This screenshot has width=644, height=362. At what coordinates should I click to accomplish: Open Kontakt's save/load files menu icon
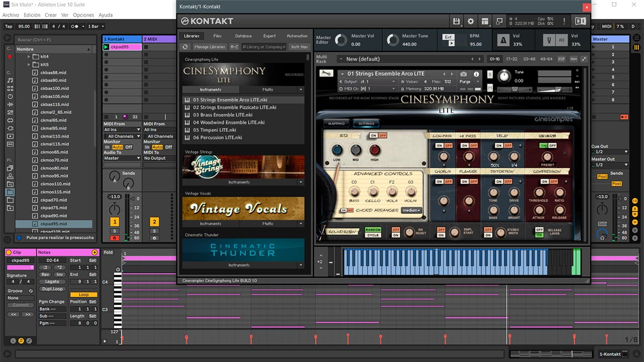coord(457,21)
